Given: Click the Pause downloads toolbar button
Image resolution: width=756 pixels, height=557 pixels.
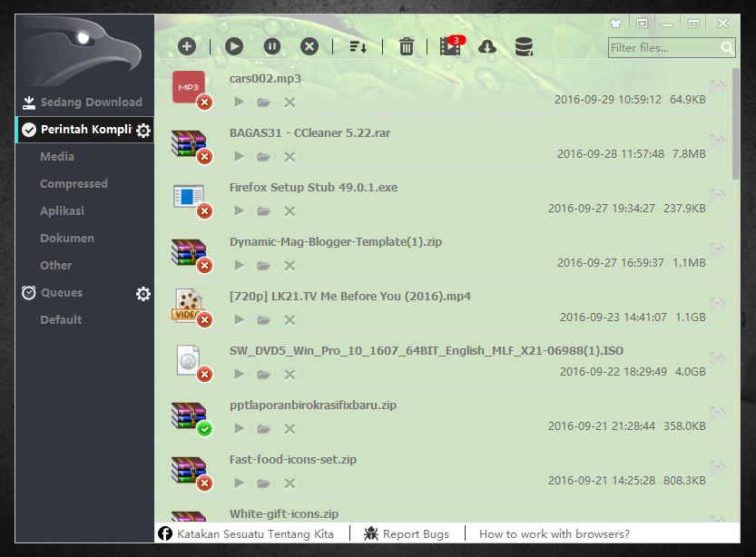Looking at the screenshot, I should [x=272, y=46].
